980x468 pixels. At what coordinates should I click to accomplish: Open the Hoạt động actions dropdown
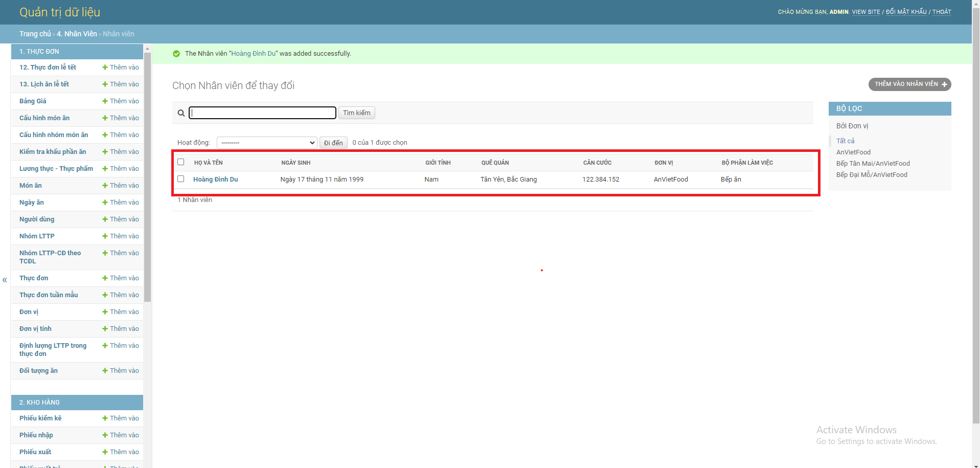266,142
